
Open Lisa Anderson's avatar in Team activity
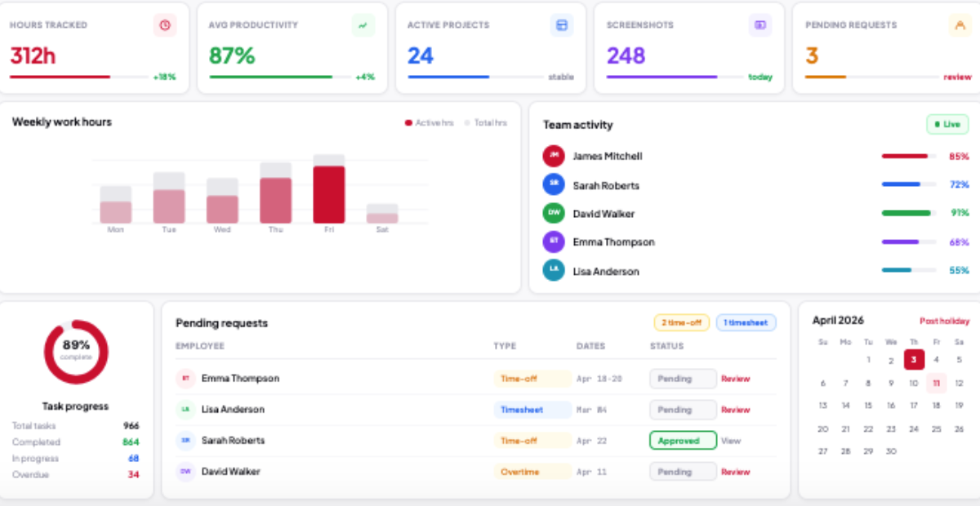click(x=554, y=270)
